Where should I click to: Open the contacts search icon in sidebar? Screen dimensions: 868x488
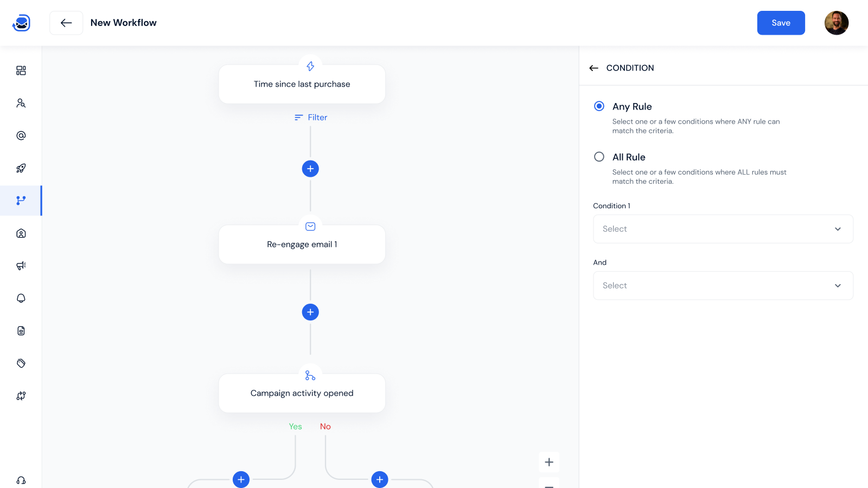click(21, 103)
